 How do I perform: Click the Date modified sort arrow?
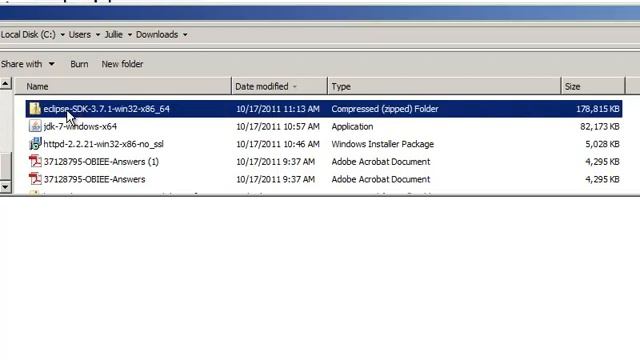(295, 87)
